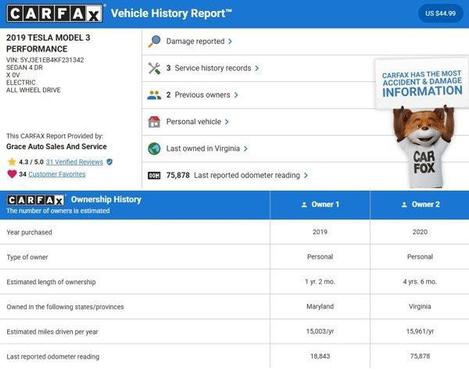
Task: Expand chevron beside Personal vehicle
Action: click(x=227, y=122)
